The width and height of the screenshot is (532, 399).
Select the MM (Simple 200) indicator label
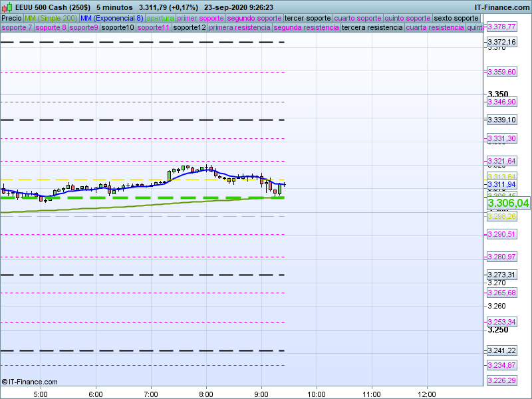[x=51, y=18]
